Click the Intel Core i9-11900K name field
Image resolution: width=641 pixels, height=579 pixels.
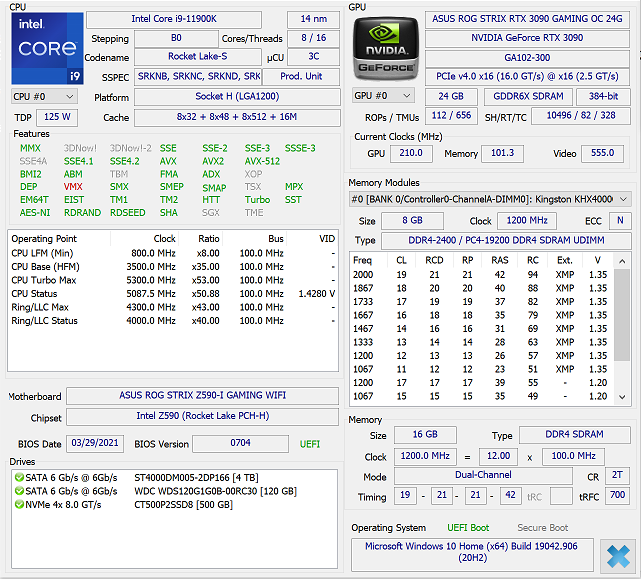(174, 19)
